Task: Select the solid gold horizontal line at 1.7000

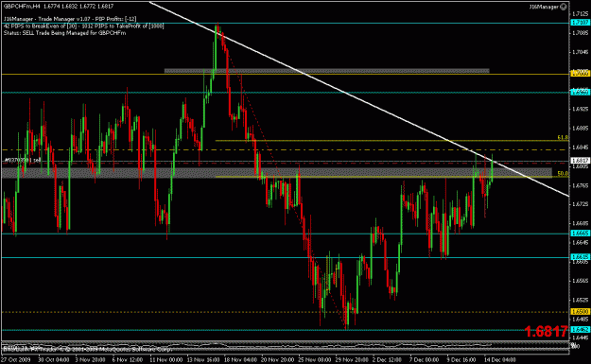Action: coord(285,75)
